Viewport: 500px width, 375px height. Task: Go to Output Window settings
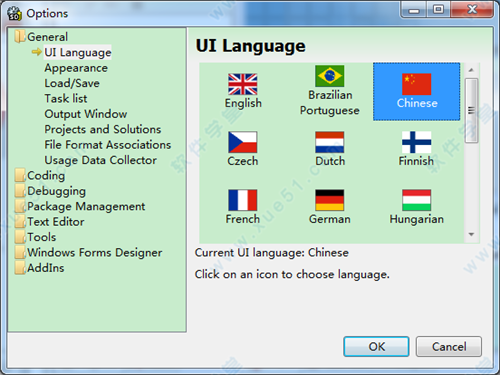pos(86,114)
